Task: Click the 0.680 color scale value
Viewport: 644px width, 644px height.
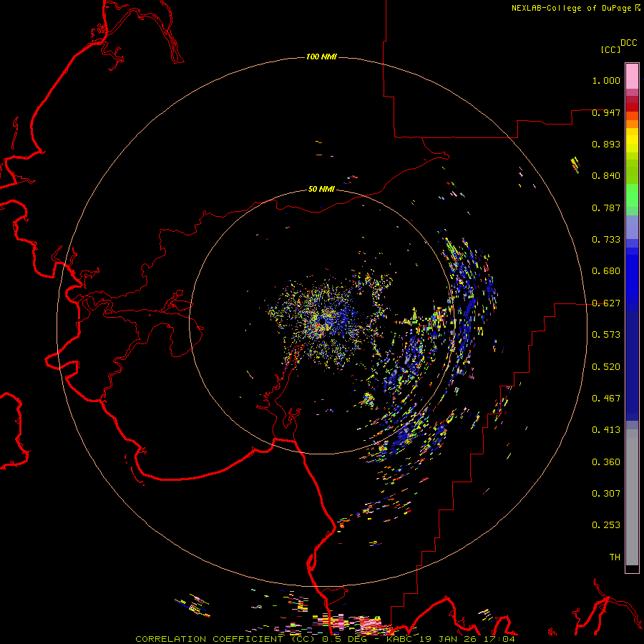Action: [x=606, y=271]
